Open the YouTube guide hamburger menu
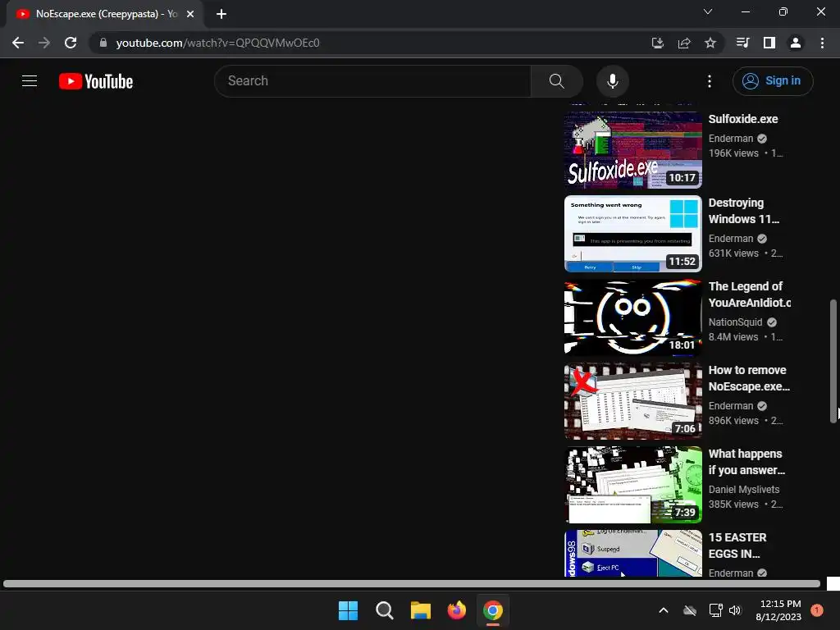 pos(30,81)
